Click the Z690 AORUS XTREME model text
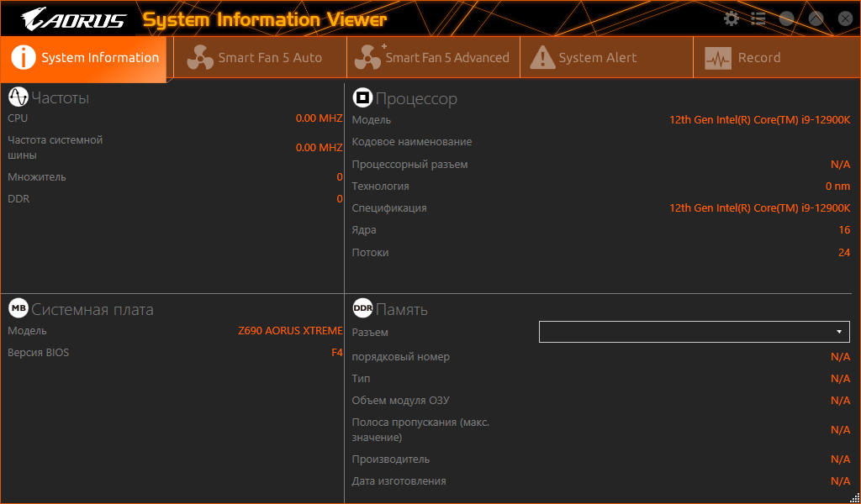Screen dimensions: 861x504 click(x=290, y=331)
